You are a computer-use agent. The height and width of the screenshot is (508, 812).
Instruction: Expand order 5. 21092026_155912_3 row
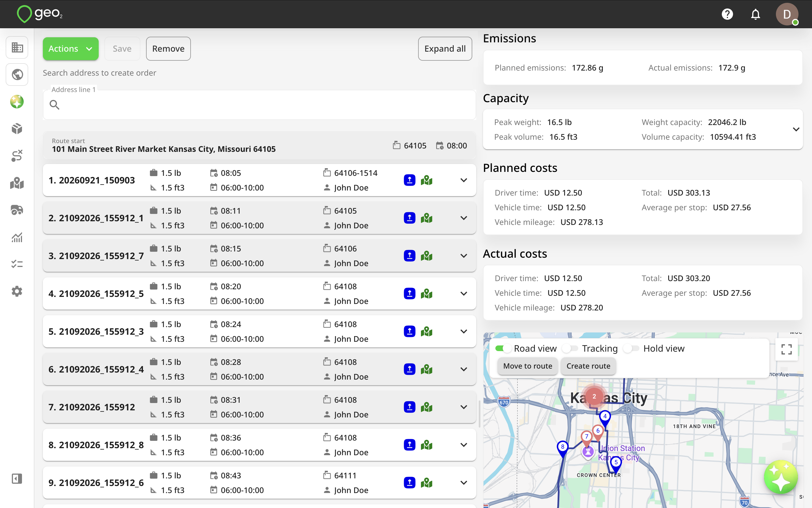coord(464,331)
